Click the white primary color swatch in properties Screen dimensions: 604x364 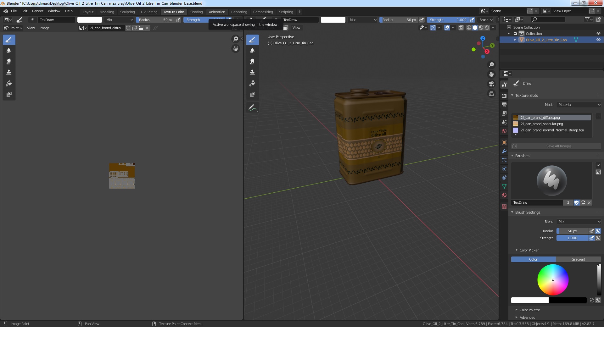pyautogui.click(x=530, y=300)
